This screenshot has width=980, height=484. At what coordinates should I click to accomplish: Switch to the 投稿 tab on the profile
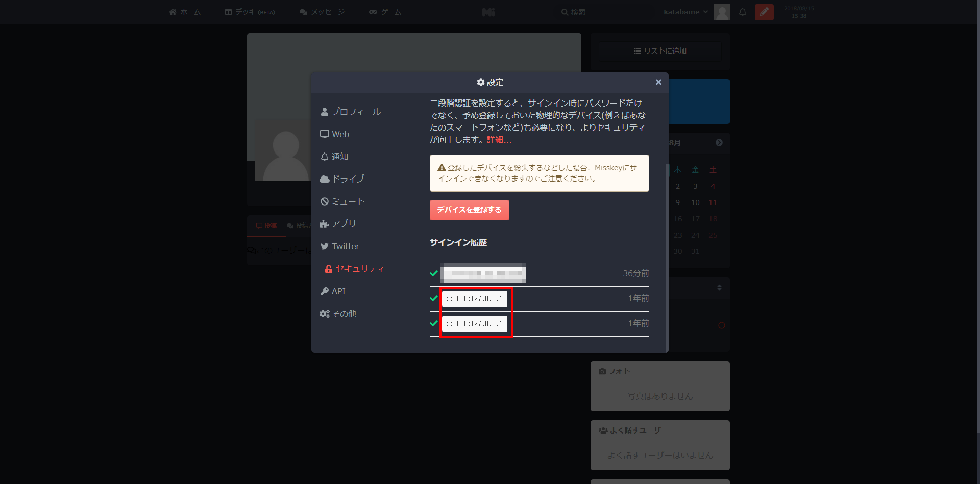click(266, 225)
